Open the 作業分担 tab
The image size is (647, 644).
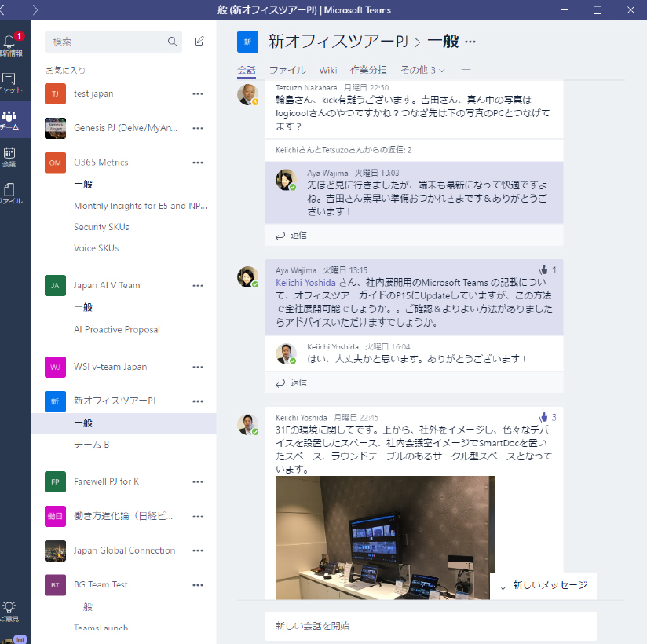pyautogui.click(x=368, y=70)
